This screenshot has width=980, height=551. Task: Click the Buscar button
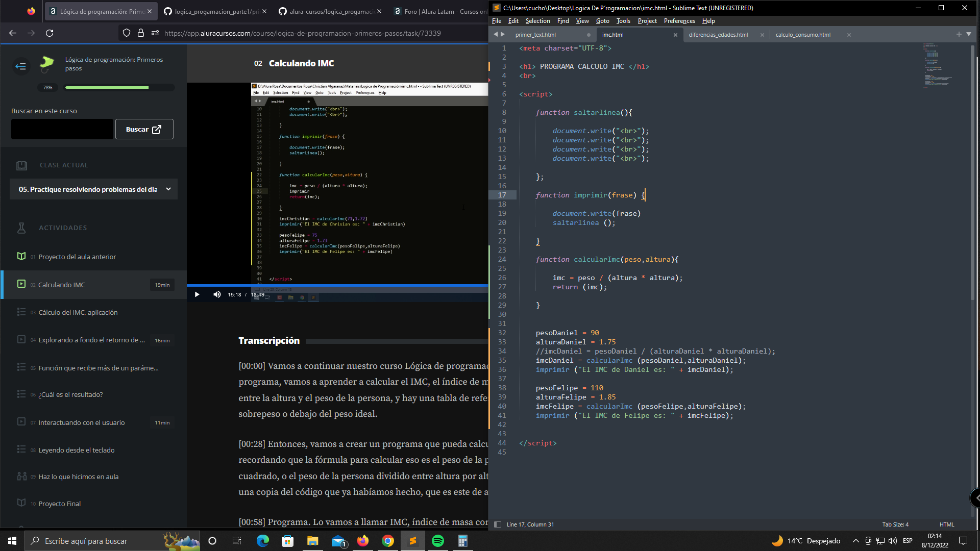pyautogui.click(x=144, y=129)
